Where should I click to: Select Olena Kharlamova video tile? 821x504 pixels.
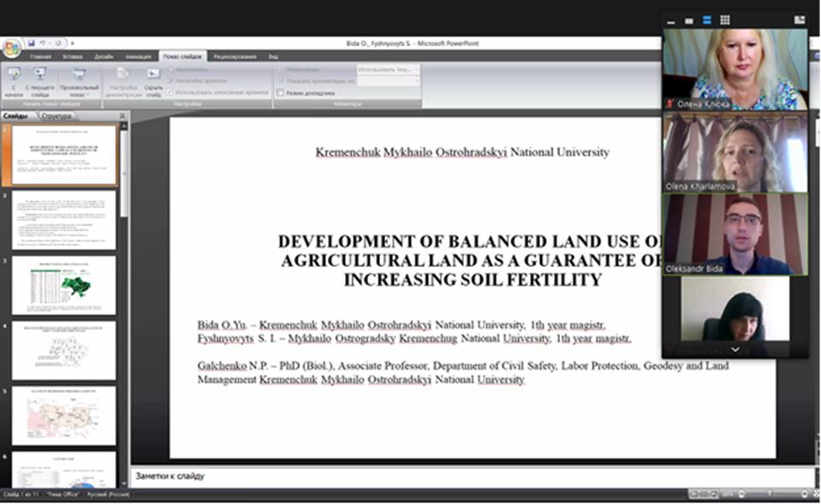point(735,151)
